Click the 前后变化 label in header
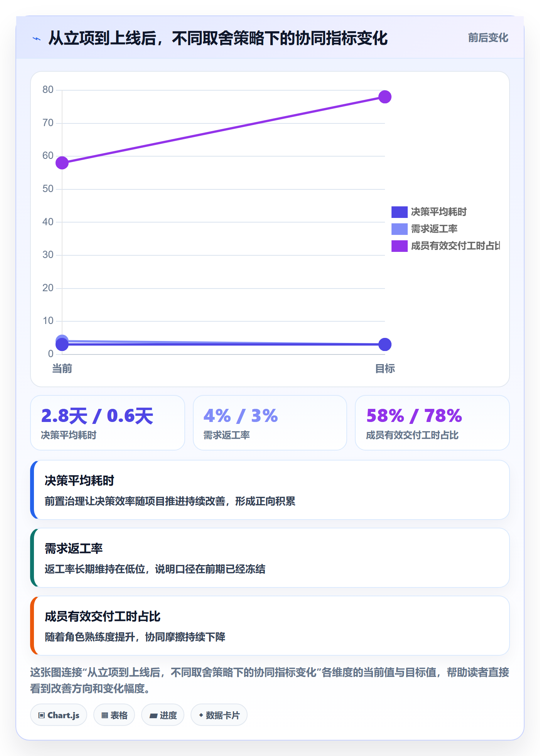 tap(488, 38)
